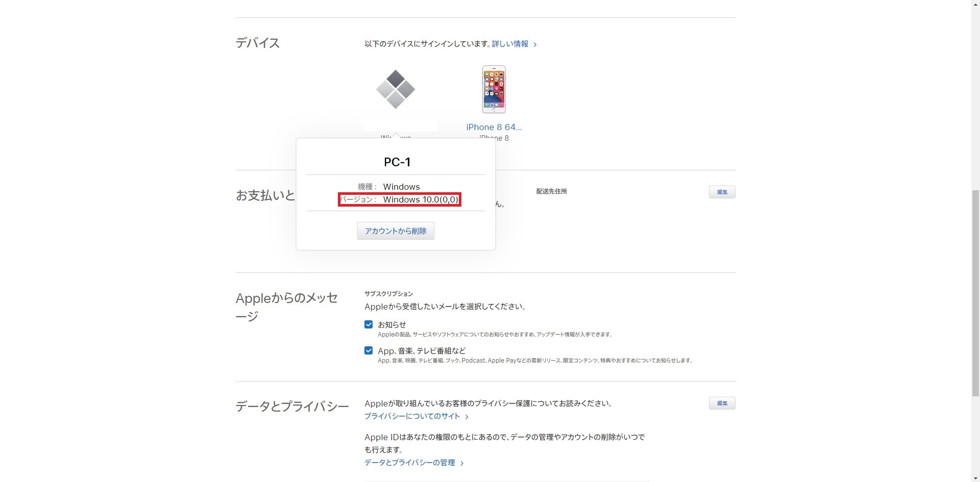Screen dimensions: 980x482
Task: Select the 機種 value Windows
Action: point(402,187)
